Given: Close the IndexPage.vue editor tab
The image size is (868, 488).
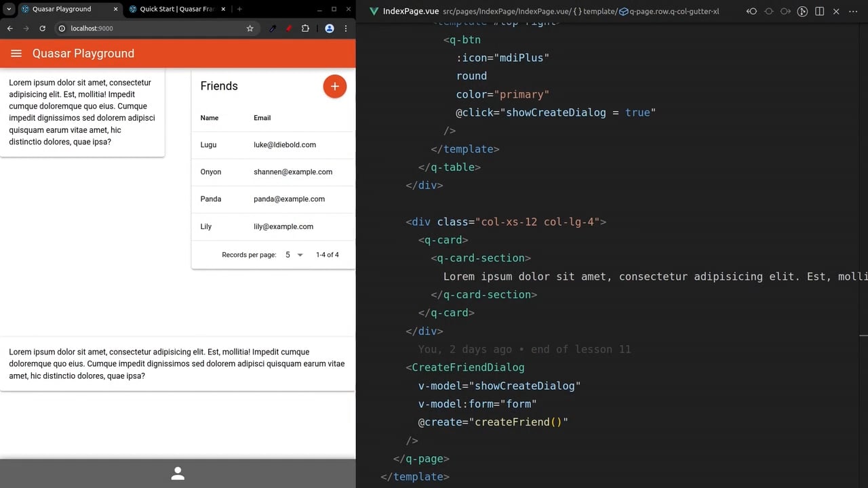Looking at the screenshot, I should [836, 12].
